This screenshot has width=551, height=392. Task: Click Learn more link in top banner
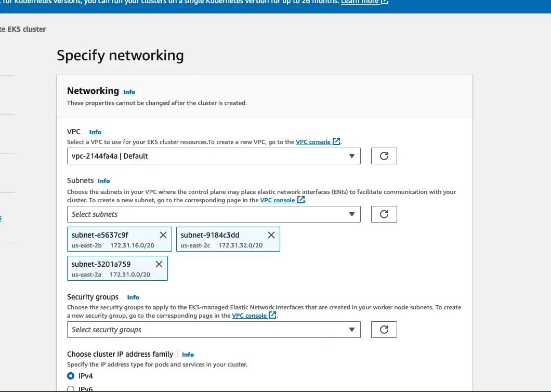[x=364, y=2]
